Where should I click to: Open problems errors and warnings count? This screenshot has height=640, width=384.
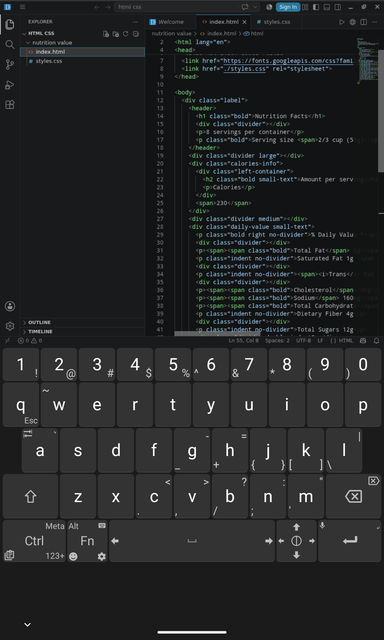(x=30, y=340)
